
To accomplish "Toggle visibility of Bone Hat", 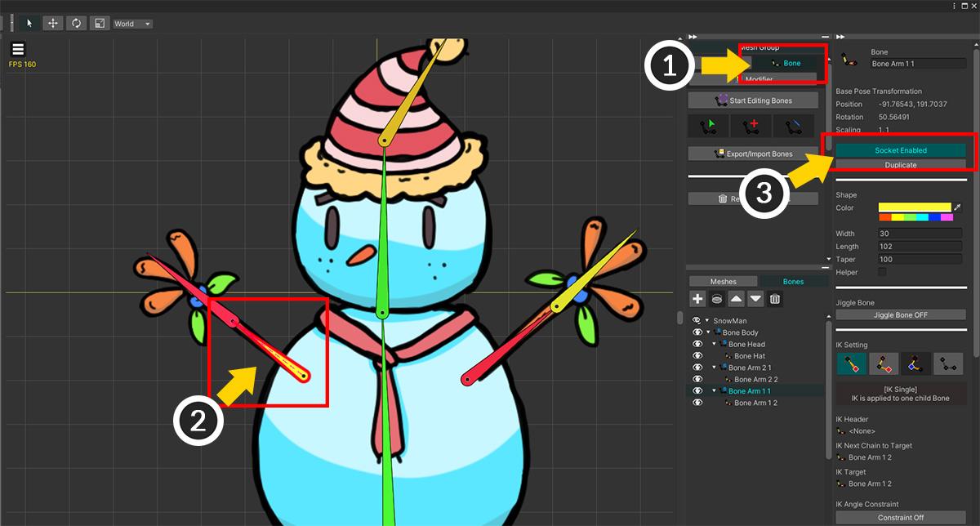I will (697, 356).
